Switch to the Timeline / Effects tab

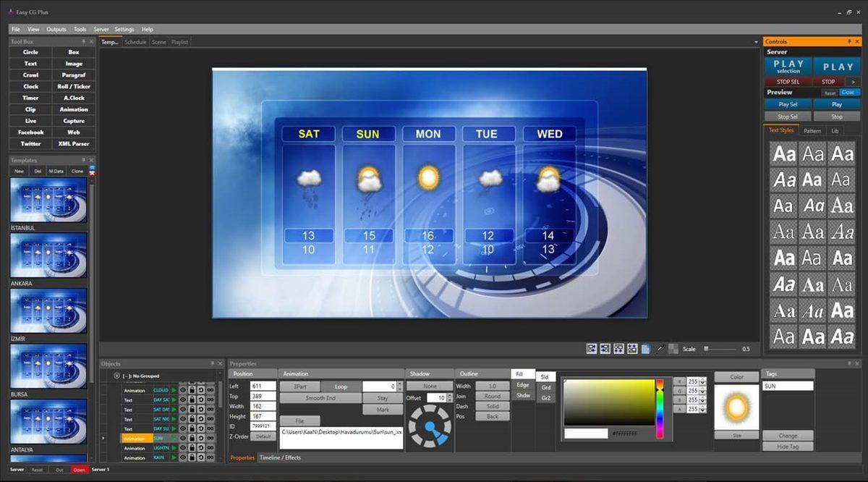(280, 457)
